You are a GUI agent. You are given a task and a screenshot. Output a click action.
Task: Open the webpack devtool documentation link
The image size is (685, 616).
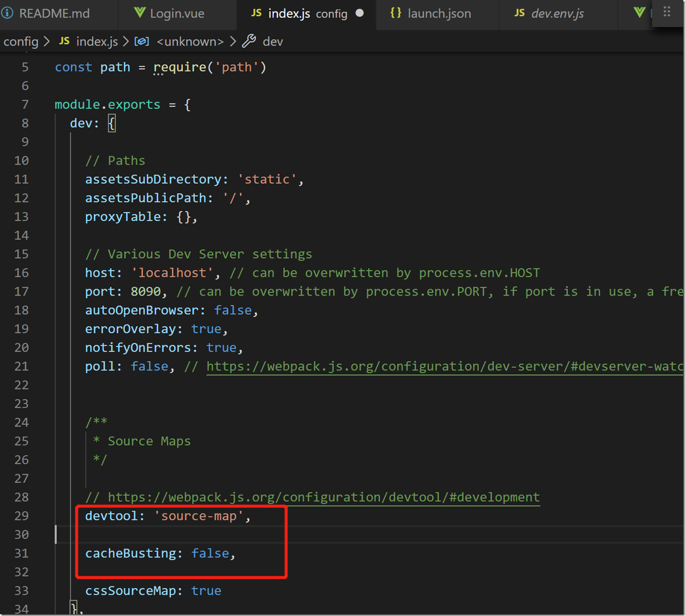click(324, 497)
